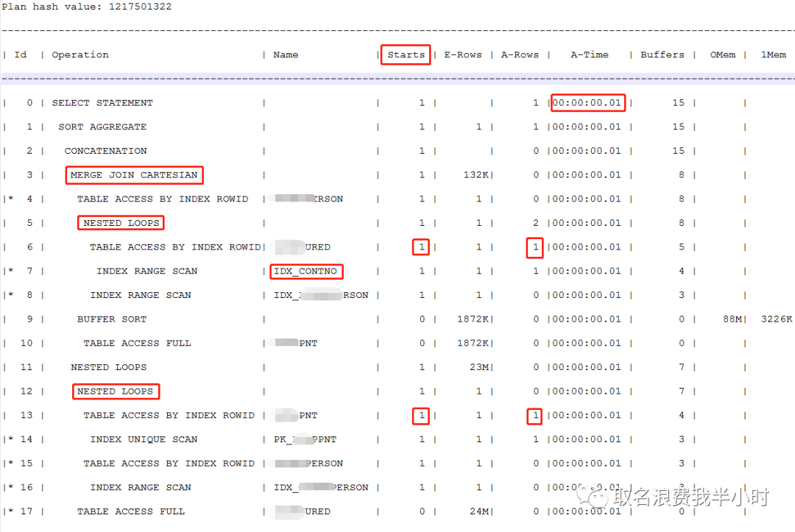This screenshot has width=795, height=532.
Task: Select the 'Id' column header
Action: (x=21, y=54)
